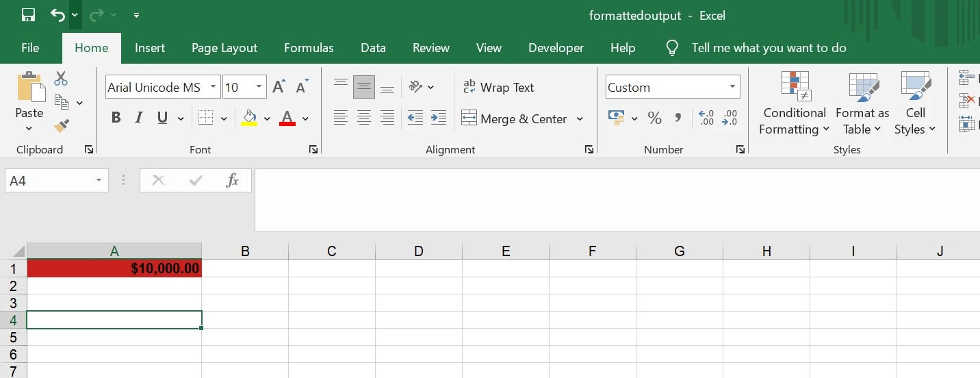This screenshot has height=378, width=980.
Task: Open the Formulas ribbon tab
Action: click(x=309, y=48)
